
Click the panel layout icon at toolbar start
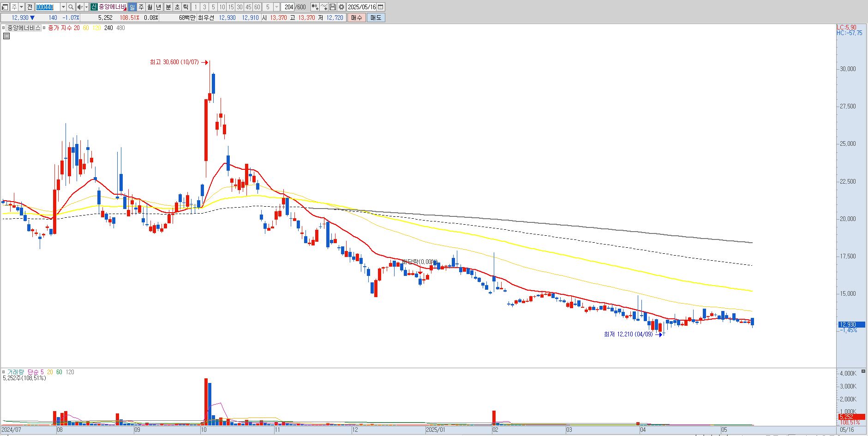(x=5, y=7)
